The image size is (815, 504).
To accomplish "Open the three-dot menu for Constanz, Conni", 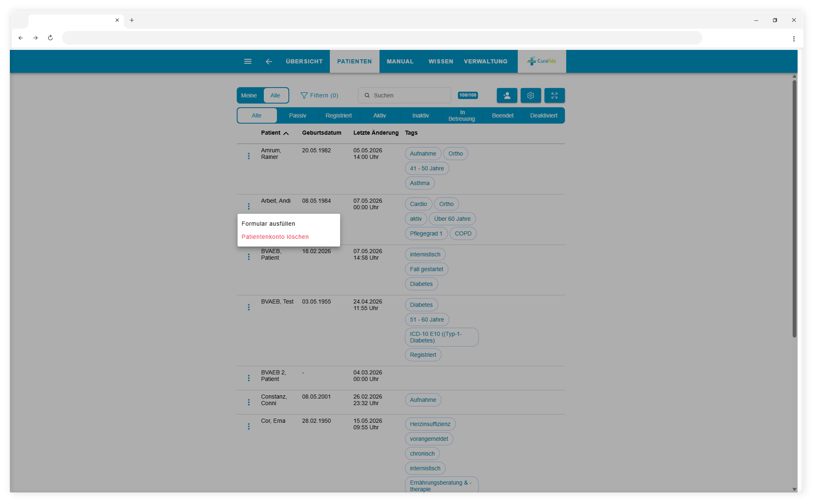I will tap(249, 402).
